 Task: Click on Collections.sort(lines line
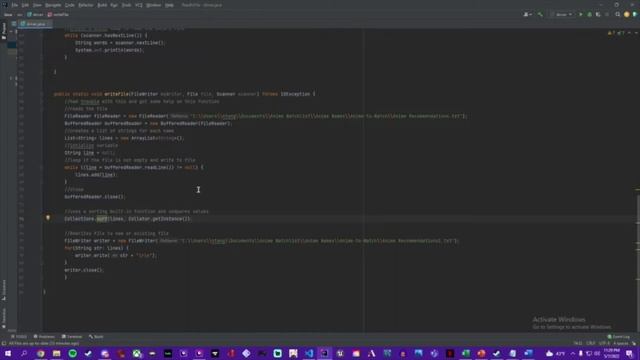[127, 219]
